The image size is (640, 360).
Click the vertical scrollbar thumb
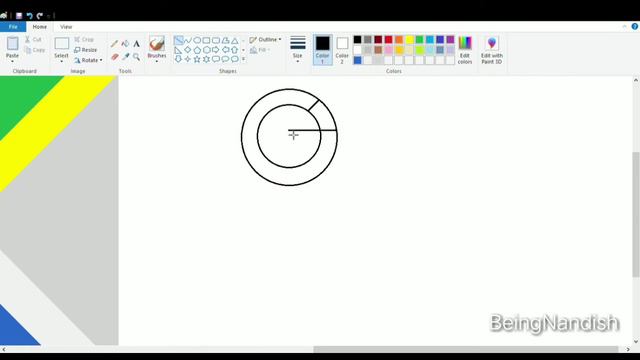(x=636, y=214)
